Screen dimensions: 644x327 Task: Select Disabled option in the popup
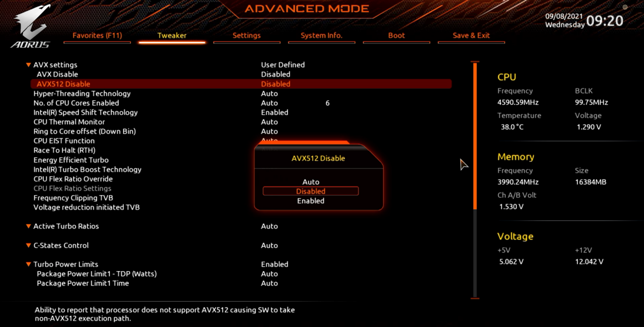[311, 191]
